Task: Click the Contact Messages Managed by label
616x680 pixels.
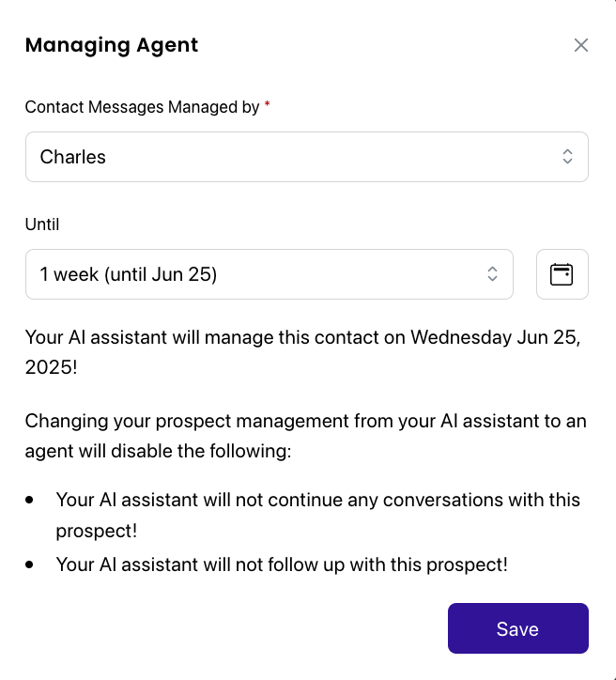Action: [x=142, y=107]
